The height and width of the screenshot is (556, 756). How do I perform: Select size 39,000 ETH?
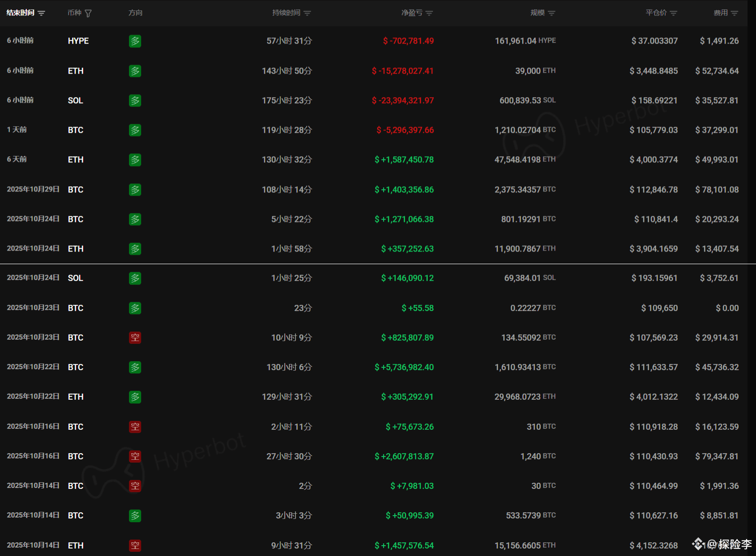536,71
